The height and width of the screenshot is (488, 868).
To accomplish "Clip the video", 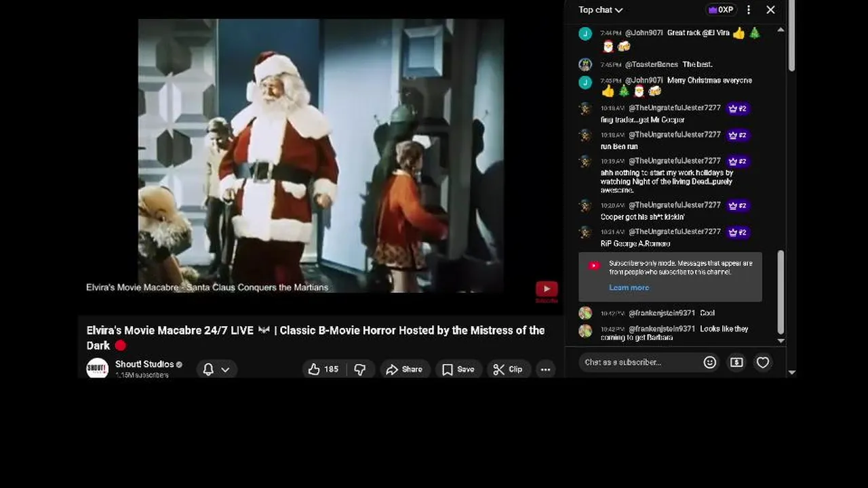I will click(508, 369).
